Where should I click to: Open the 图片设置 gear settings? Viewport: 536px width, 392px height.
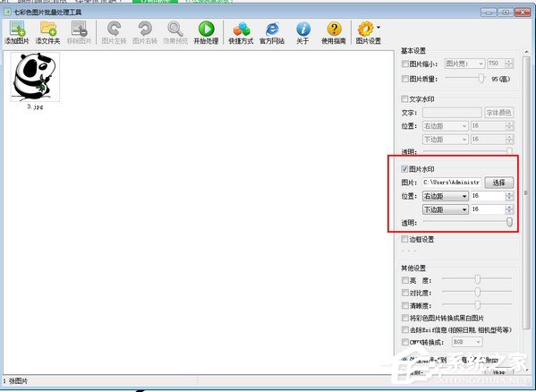click(x=366, y=32)
